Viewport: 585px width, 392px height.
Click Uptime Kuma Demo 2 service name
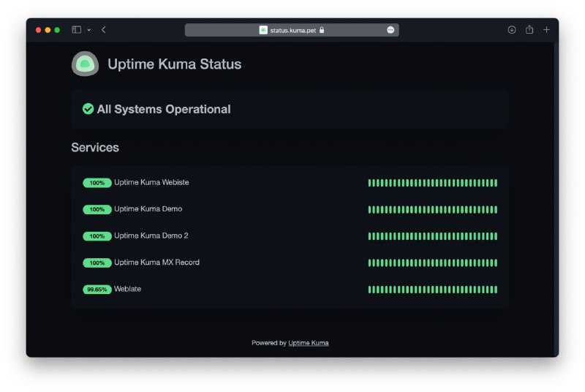[151, 235]
